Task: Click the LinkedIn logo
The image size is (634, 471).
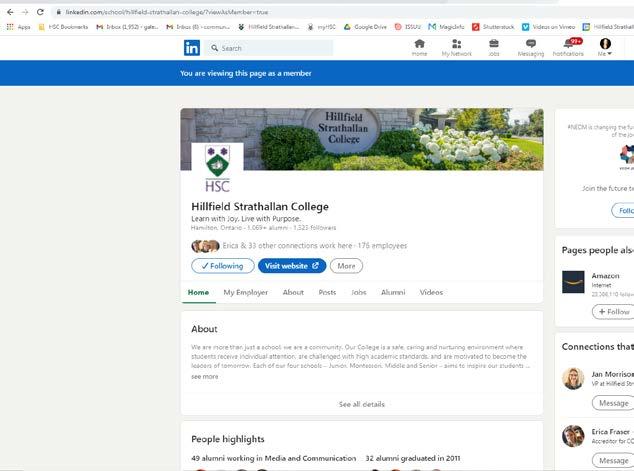Action: tap(192, 48)
